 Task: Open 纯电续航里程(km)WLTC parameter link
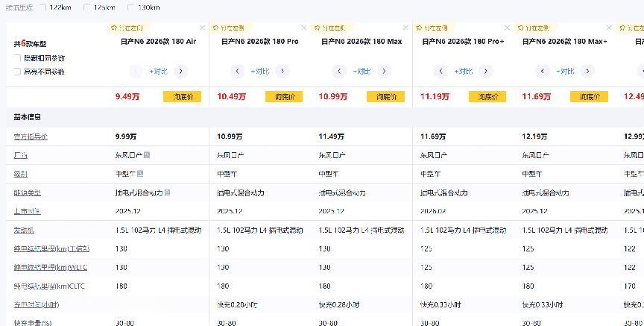coord(51,267)
